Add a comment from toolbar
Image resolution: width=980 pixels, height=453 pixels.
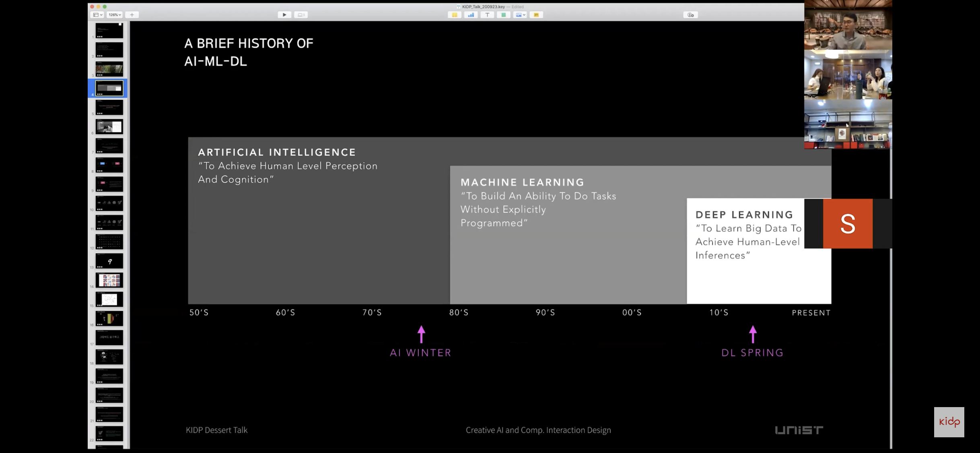click(536, 15)
